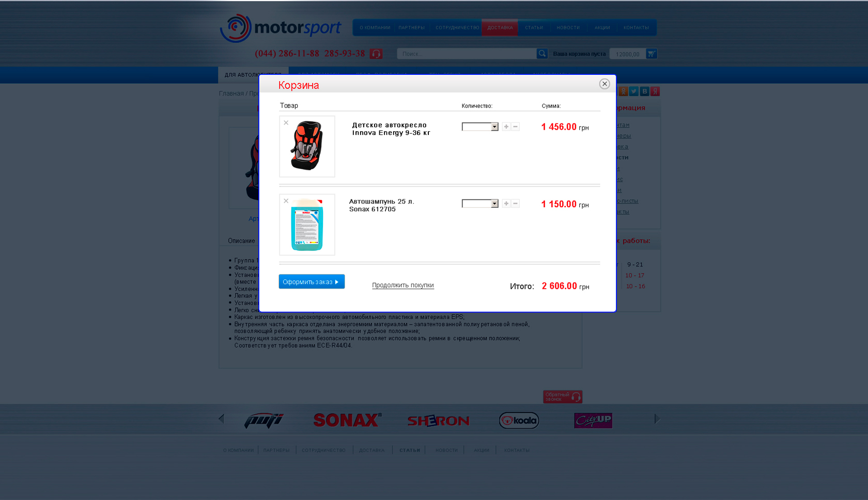Increase quantity of Sonax shampoo
Screen dimensions: 868x500
506,204
